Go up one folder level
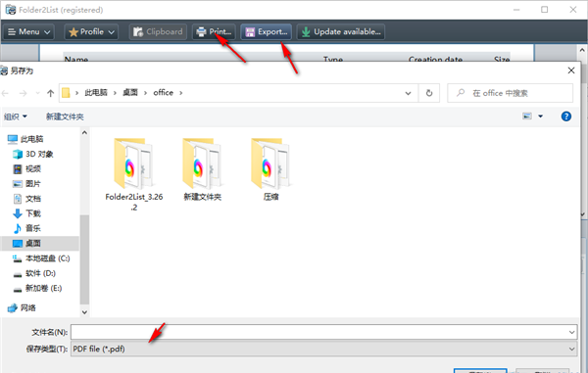The image size is (588, 373). pos(50,93)
